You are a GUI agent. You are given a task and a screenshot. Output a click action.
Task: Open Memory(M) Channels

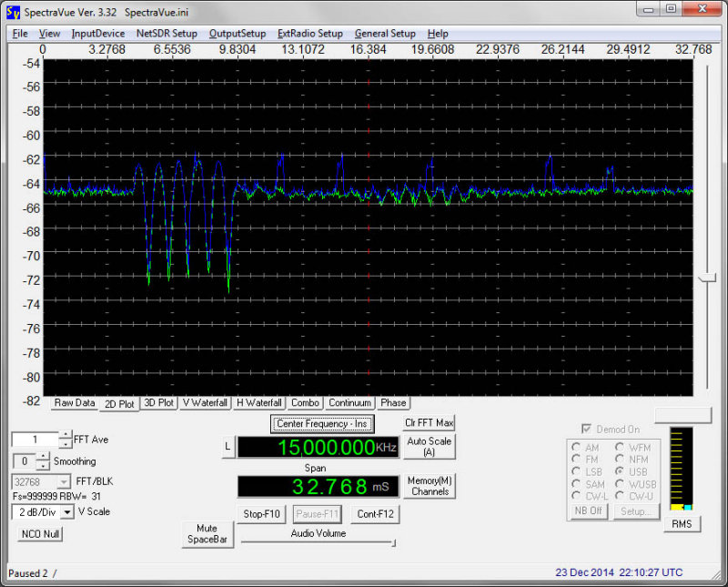coord(429,486)
